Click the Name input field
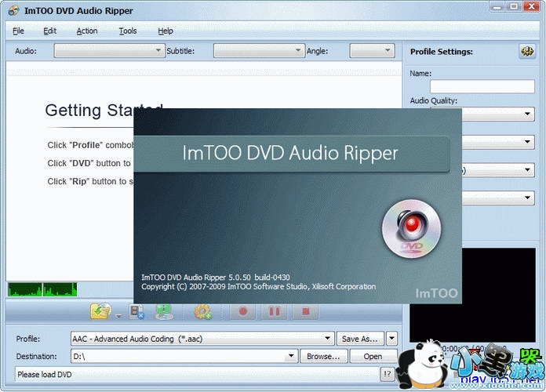Image resolution: width=546 pixels, height=392 pixels. click(482, 86)
